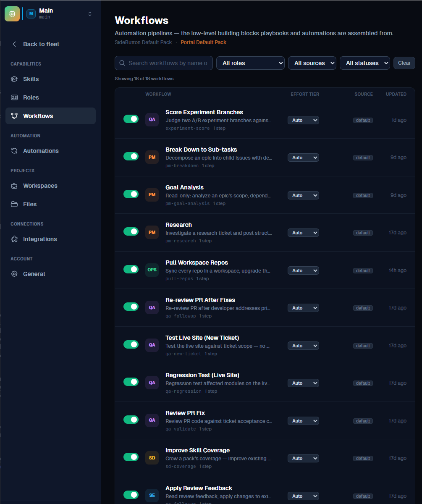Open effort tier dropdown for Review PR Fix
Viewport: 422px width, 504px height.
tap(303, 421)
